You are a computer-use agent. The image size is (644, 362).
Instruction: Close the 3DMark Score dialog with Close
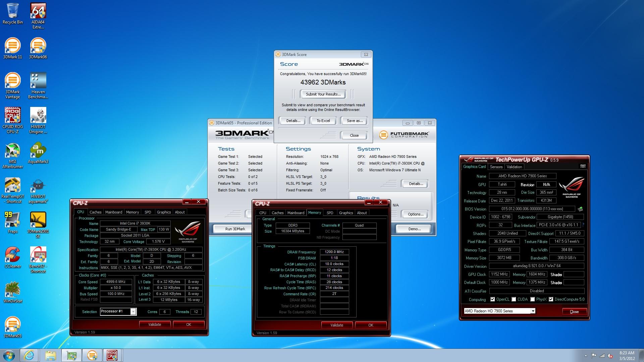pos(354,135)
